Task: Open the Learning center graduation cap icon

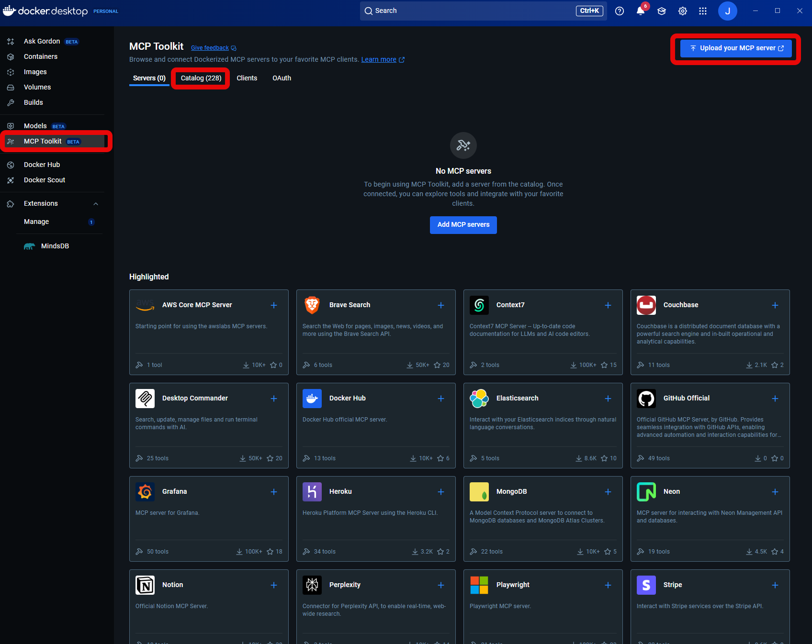Action: [662, 11]
